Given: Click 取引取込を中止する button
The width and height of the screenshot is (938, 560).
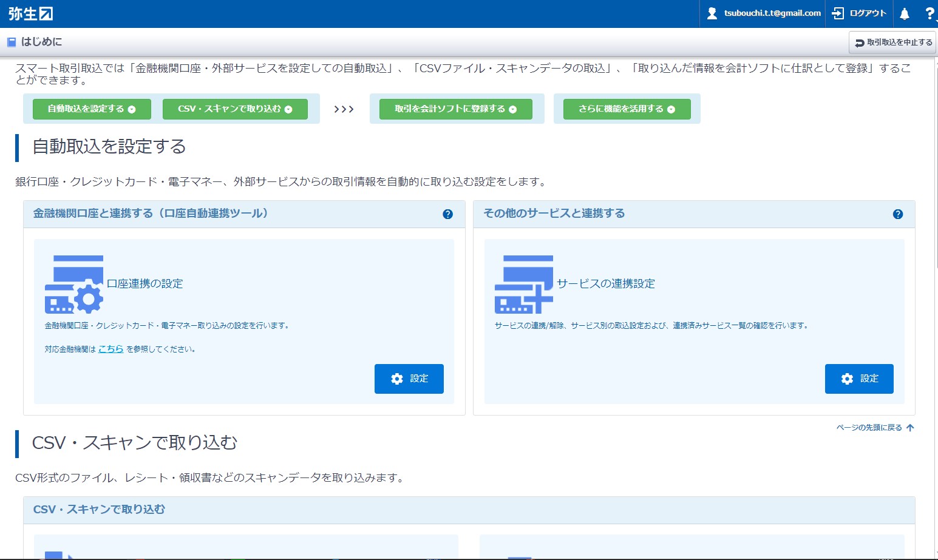Looking at the screenshot, I should [x=892, y=42].
